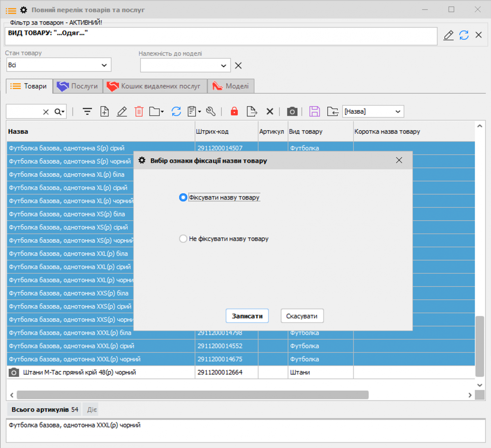491x448 pixels.
Task: Open the 'Моделі' tab
Action: 231,86
